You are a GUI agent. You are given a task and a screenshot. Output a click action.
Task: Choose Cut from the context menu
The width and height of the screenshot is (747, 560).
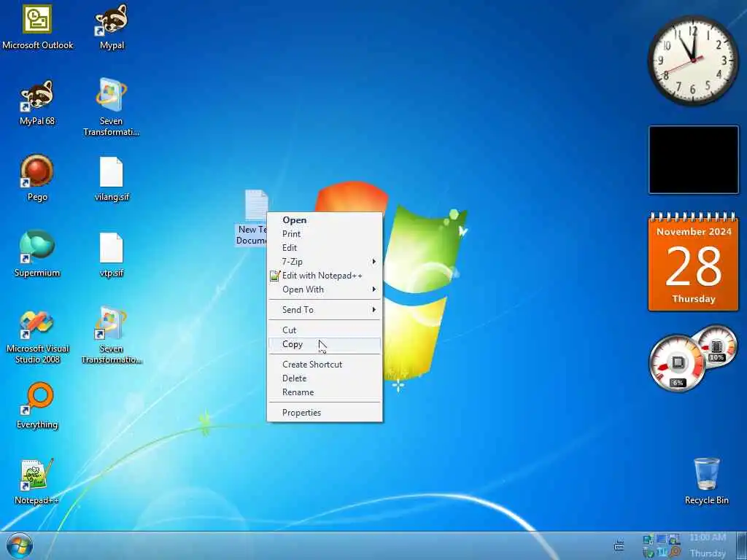(325, 330)
